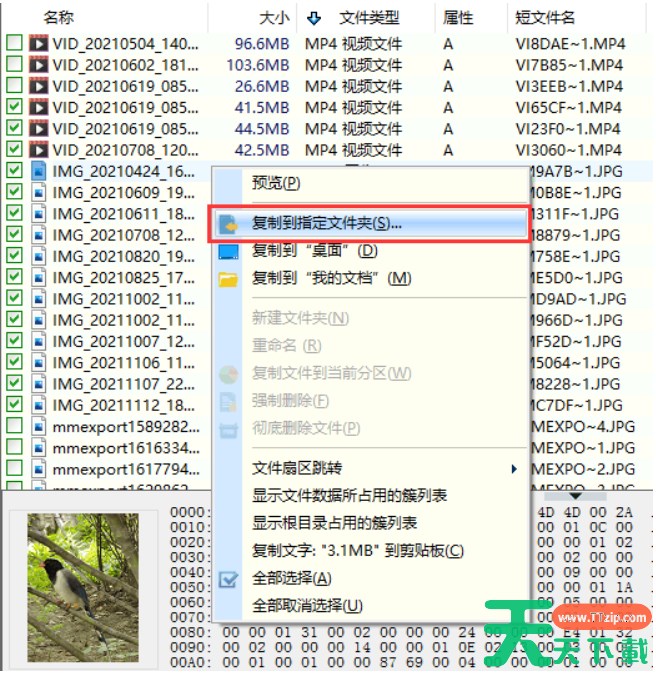Screen dimensions: 656x673
Task: Click the copy-to-folder icon in context menu
Action: coord(228,224)
